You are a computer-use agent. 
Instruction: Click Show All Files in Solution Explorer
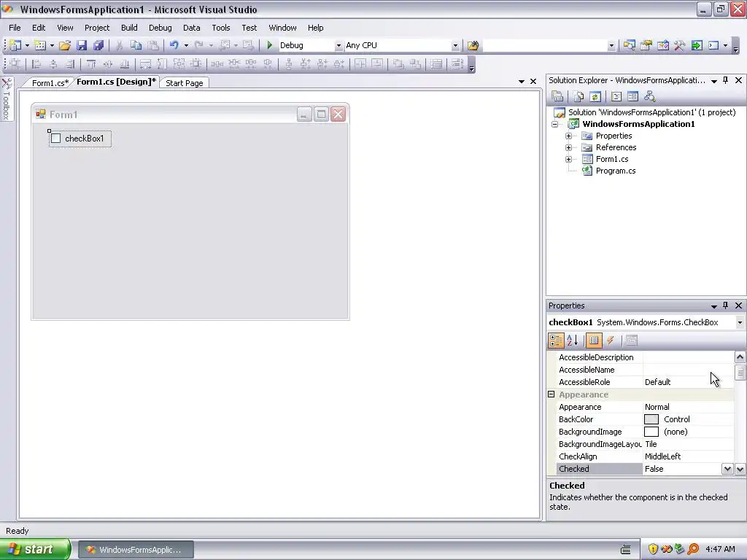[578, 97]
